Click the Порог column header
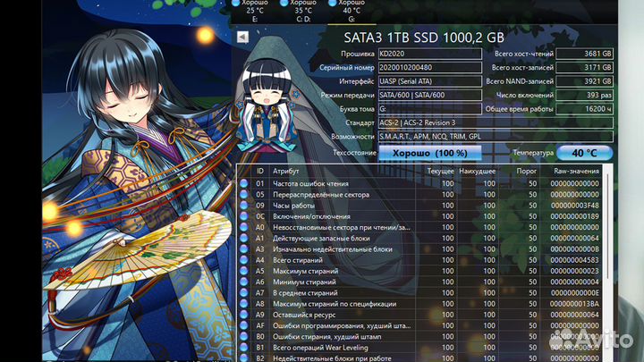Screen dimensions: 644x362 527,171
